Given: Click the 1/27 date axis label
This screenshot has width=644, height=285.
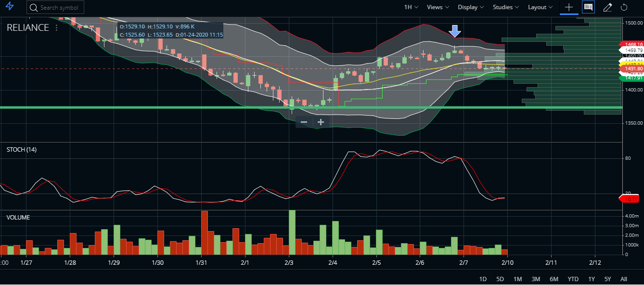Looking at the screenshot, I should pos(26,263).
